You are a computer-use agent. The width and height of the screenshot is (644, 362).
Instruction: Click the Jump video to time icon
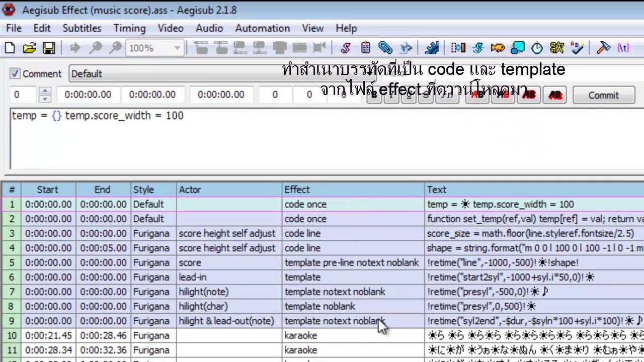tap(75, 48)
